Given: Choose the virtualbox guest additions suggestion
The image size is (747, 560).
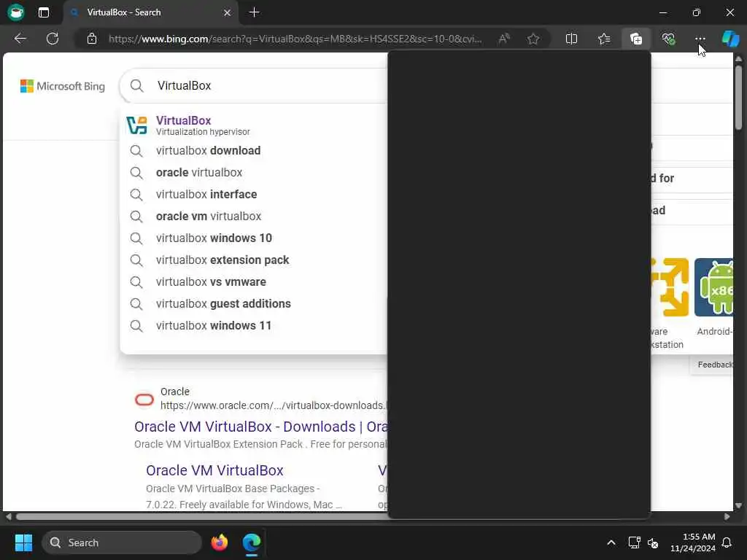Looking at the screenshot, I should coord(253,304).
